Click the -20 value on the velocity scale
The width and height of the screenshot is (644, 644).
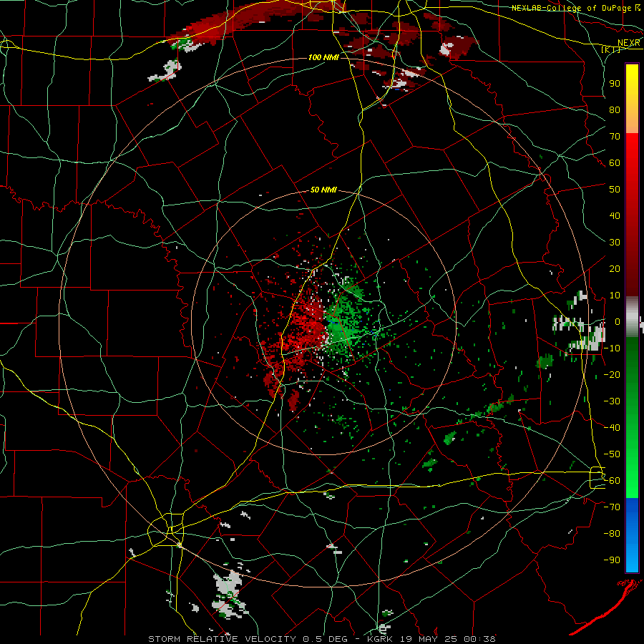(612, 374)
